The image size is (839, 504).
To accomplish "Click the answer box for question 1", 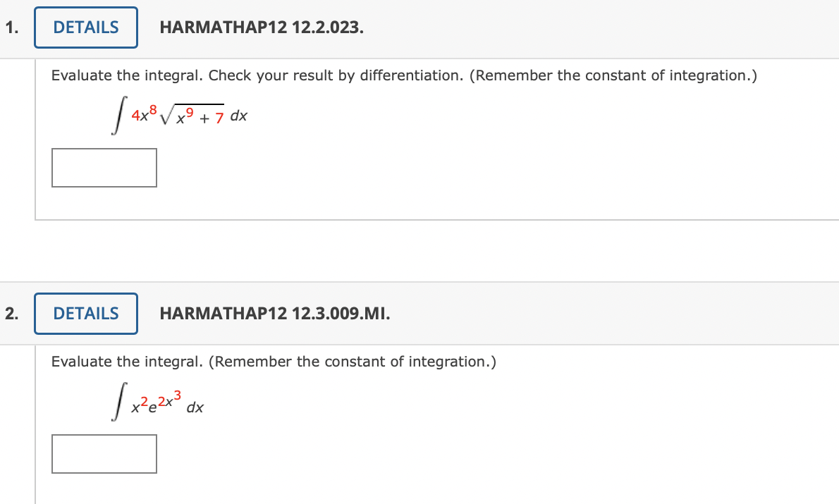I will pos(104,168).
